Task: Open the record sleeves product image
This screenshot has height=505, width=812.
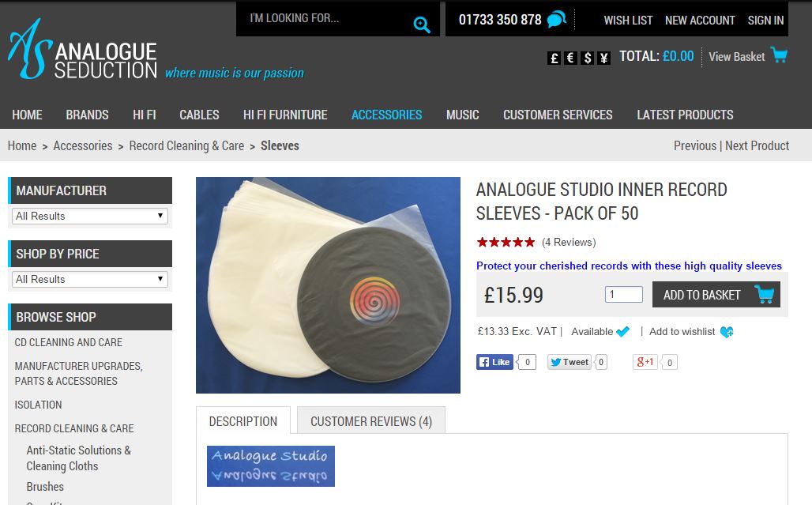Action: click(x=328, y=285)
